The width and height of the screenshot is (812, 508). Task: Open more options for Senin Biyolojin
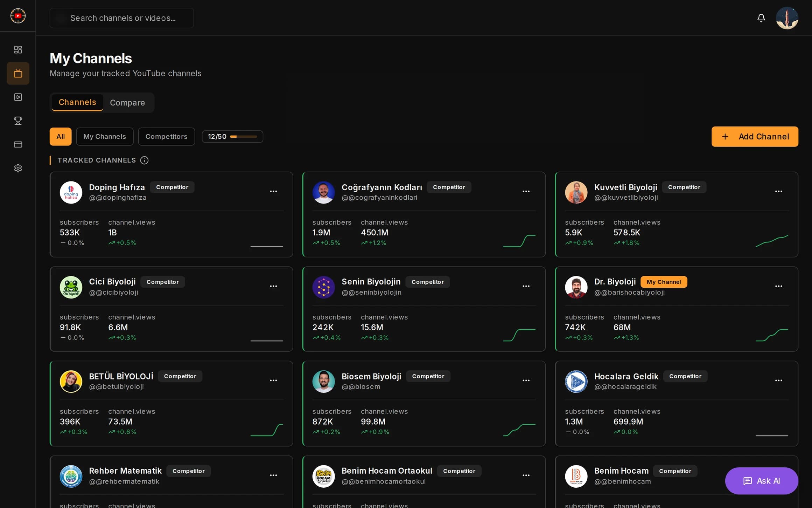coord(526,286)
